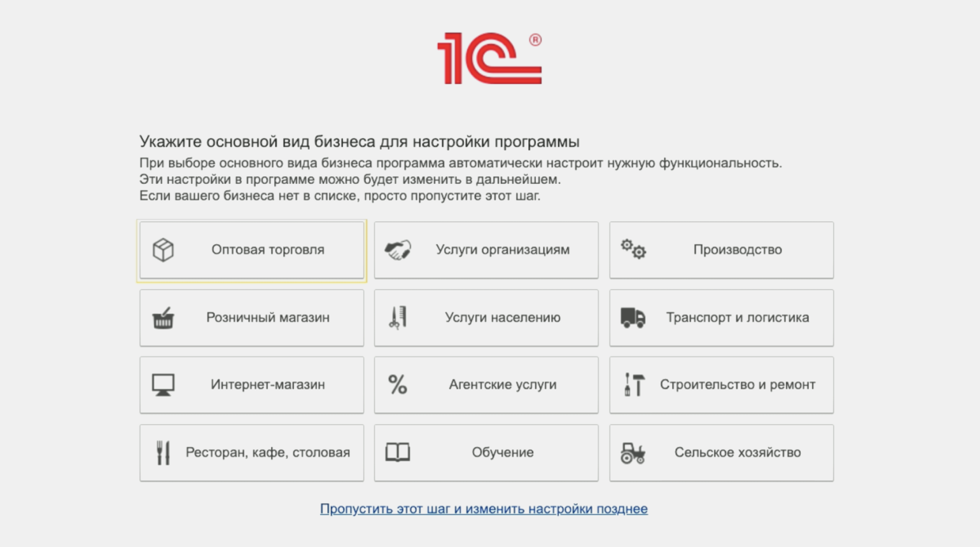The width and height of the screenshot is (980, 547).
Task: Click the gears icon for Производство
Action: (x=633, y=249)
